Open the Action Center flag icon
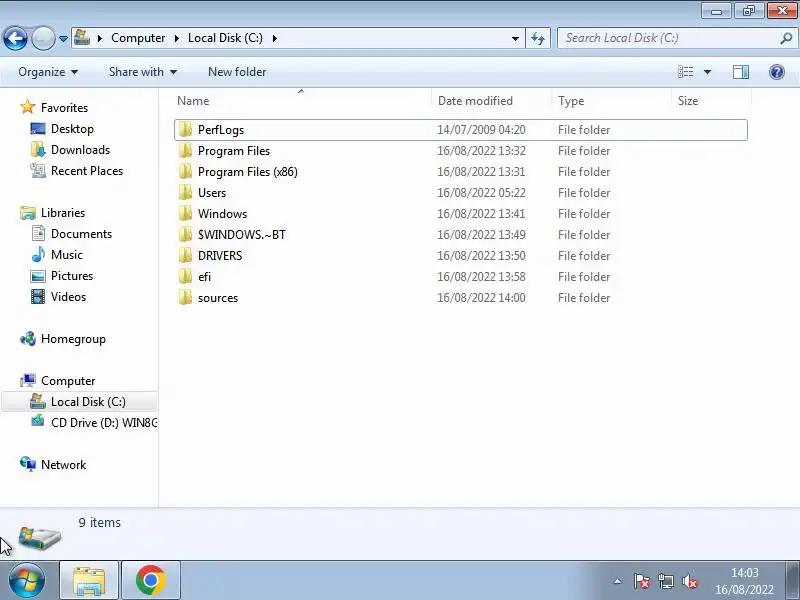 pos(642,581)
